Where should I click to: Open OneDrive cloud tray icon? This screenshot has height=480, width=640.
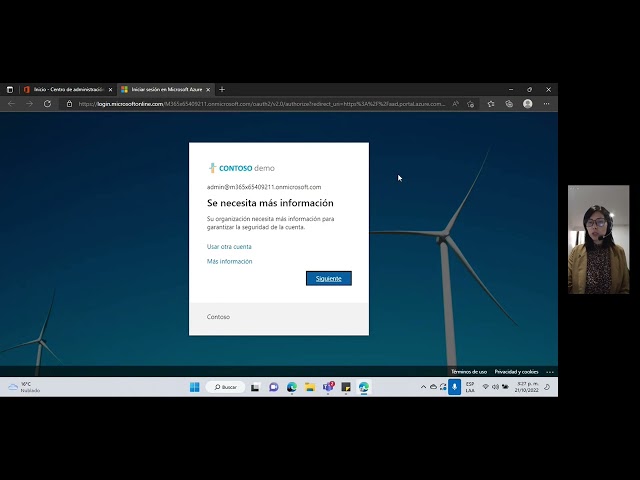pyautogui.click(x=433, y=387)
